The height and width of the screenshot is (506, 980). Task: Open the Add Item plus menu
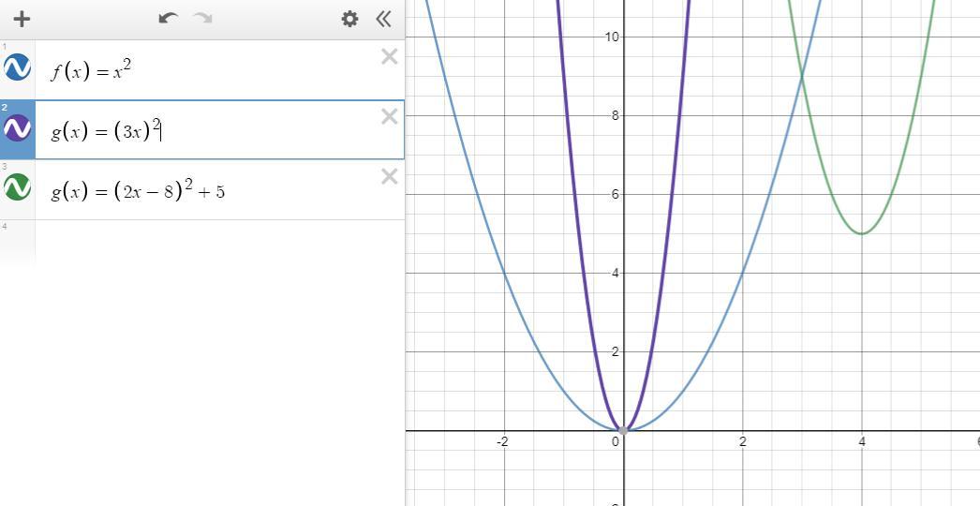pyautogui.click(x=22, y=19)
